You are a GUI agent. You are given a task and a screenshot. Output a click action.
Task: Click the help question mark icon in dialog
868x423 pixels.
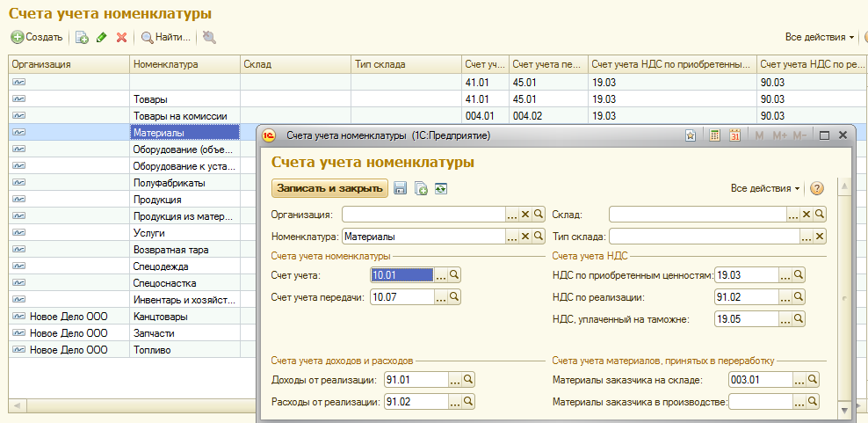pos(817,188)
